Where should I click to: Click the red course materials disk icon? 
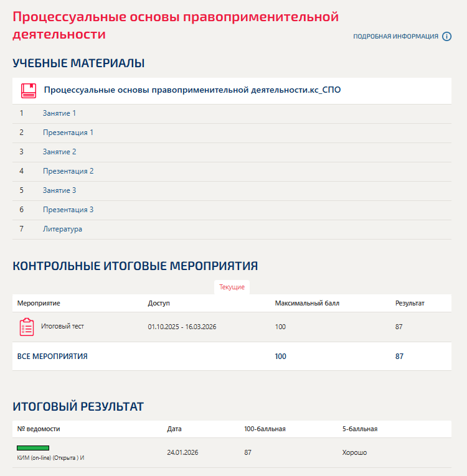(28, 91)
